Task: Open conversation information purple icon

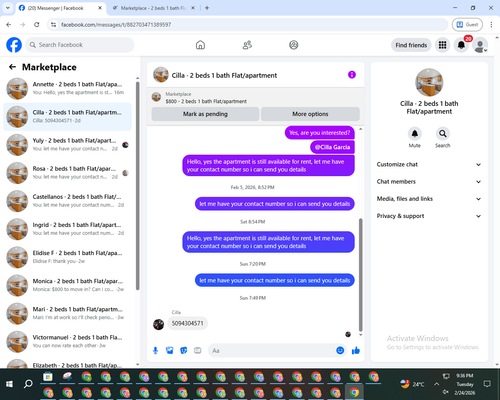Action: tap(352, 75)
